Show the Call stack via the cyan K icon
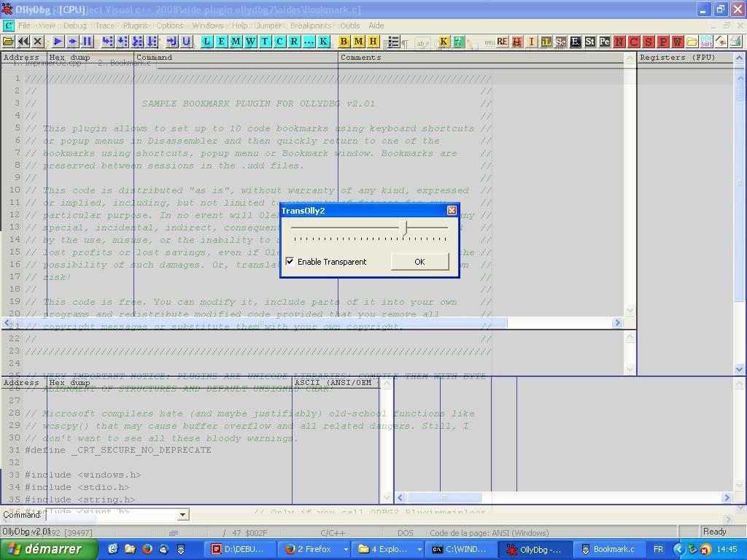The image size is (747, 560). (x=323, y=42)
